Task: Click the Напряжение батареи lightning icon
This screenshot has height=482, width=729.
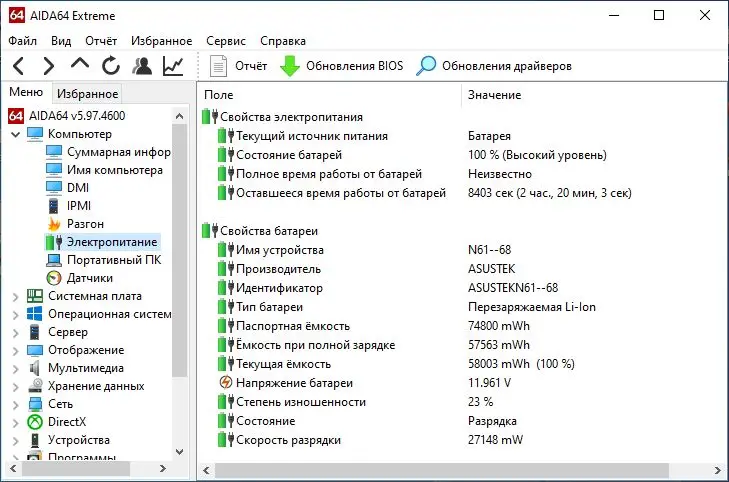Action: (x=225, y=383)
